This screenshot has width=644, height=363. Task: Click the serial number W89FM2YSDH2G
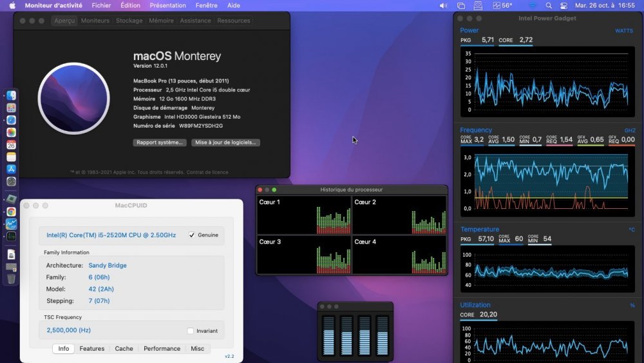201,126
